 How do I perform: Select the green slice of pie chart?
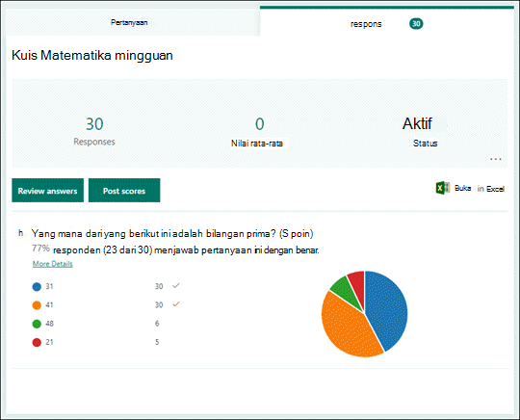[x=345, y=289]
